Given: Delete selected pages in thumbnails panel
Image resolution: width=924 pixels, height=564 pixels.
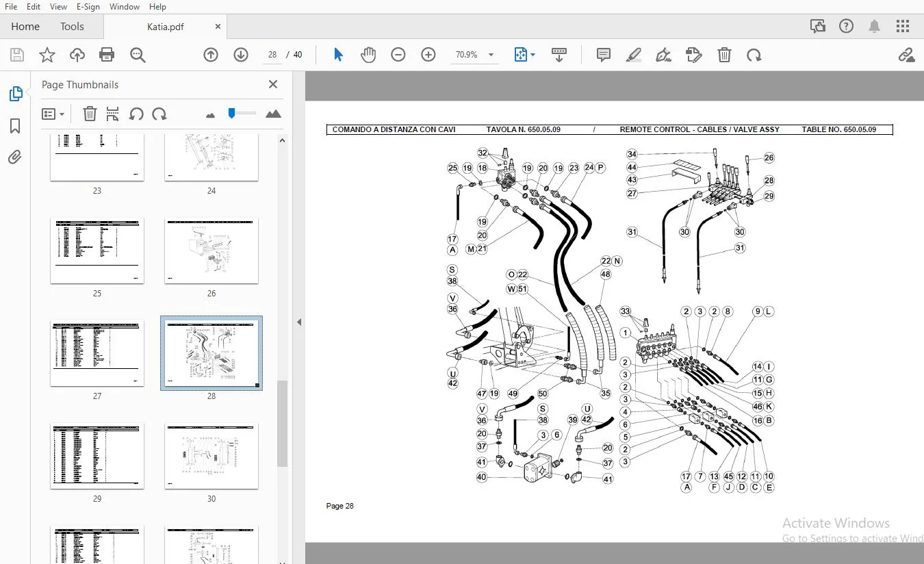Looking at the screenshot, I should point(90,114).
